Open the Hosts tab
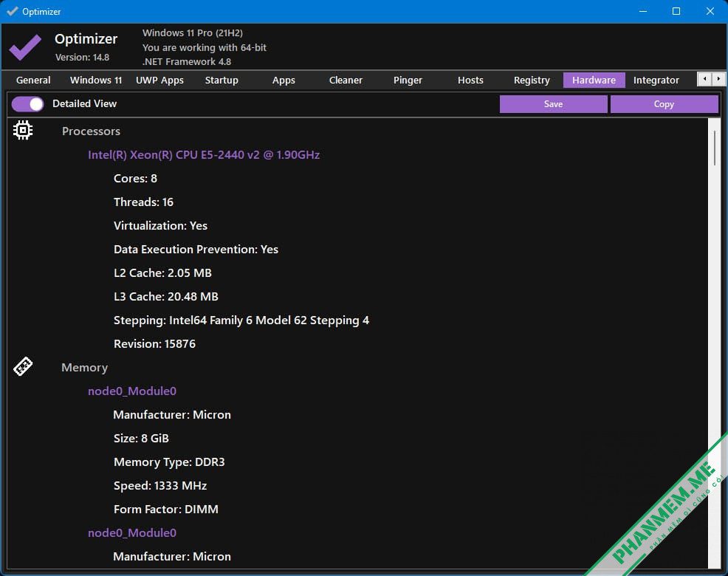 click(x=470, y=80)
